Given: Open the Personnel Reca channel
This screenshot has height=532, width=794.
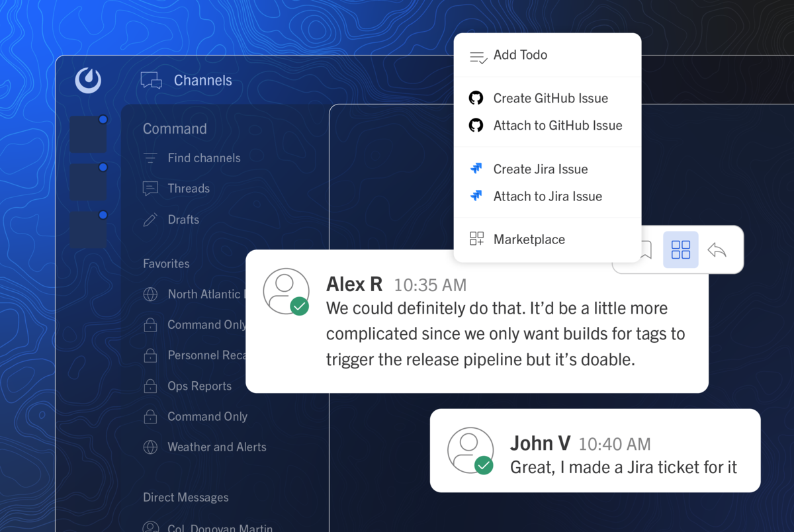Looking at the screenshot, I should click(206, 355).
